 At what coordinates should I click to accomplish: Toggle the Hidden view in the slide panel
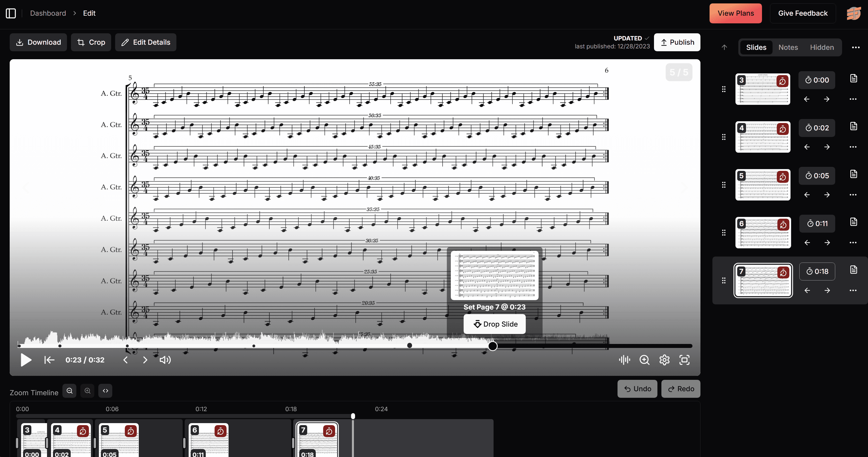coord(822,47)
